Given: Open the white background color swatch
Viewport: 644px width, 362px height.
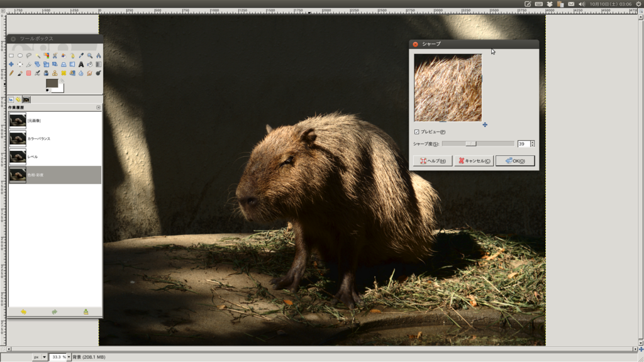Looking at the screenshot, I should (x=60, y=89).
